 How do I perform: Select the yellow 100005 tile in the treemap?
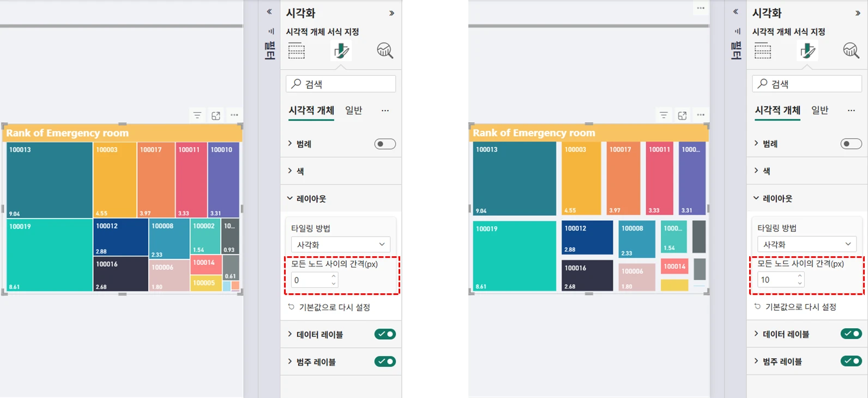(206, 284)
